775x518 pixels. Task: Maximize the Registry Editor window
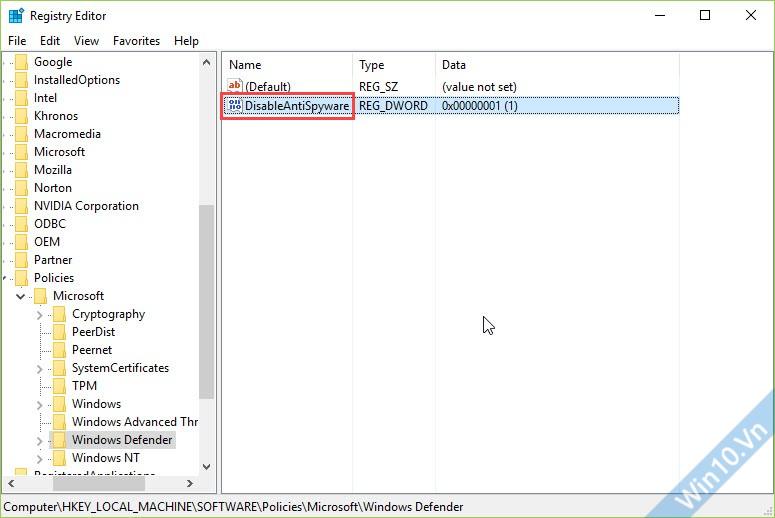(x=705, y=15)
